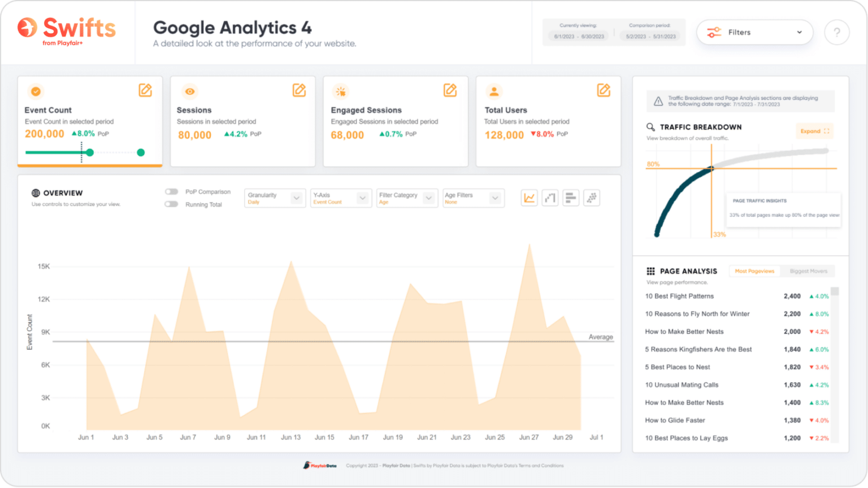Open the Granularity dropdown
The image size is (868, 488).
point(275,198)
